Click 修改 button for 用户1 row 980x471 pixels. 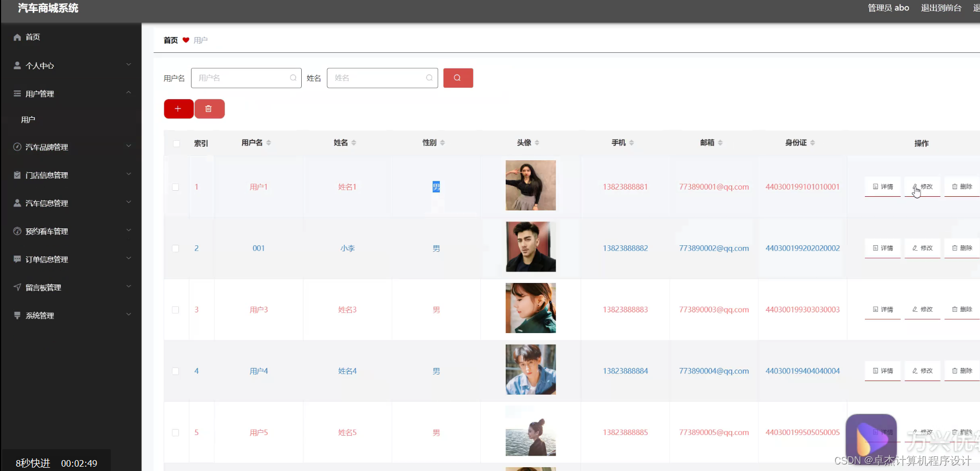coord(923,187)
